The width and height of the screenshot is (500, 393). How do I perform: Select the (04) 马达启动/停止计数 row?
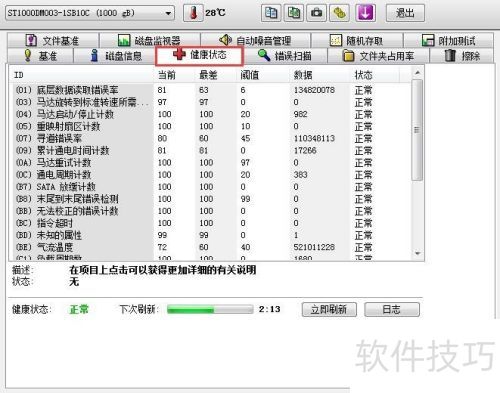point(211,114)
